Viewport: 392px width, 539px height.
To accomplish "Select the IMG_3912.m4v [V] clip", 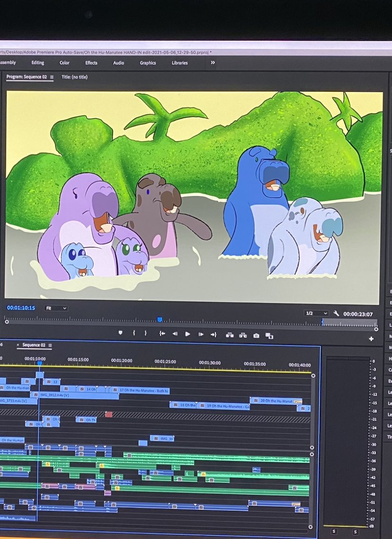I will 74,395.
